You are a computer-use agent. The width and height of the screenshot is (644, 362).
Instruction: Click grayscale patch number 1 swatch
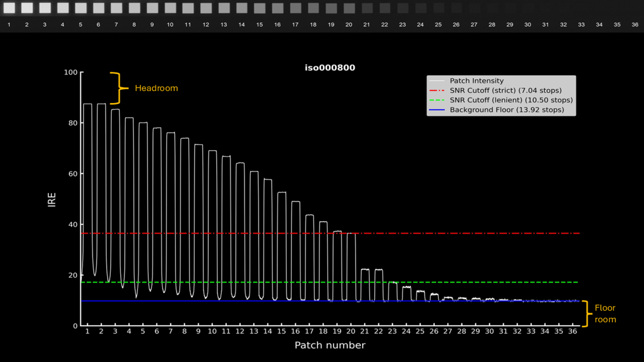pyautogui.click(x=9, y=8)
